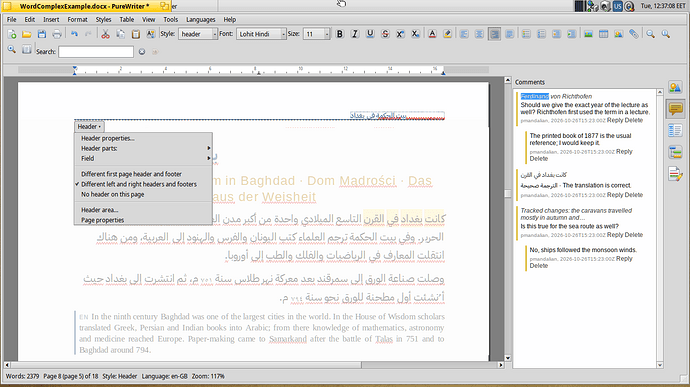
Task: Toggle Strikethrough formatting
Action: 385,34
